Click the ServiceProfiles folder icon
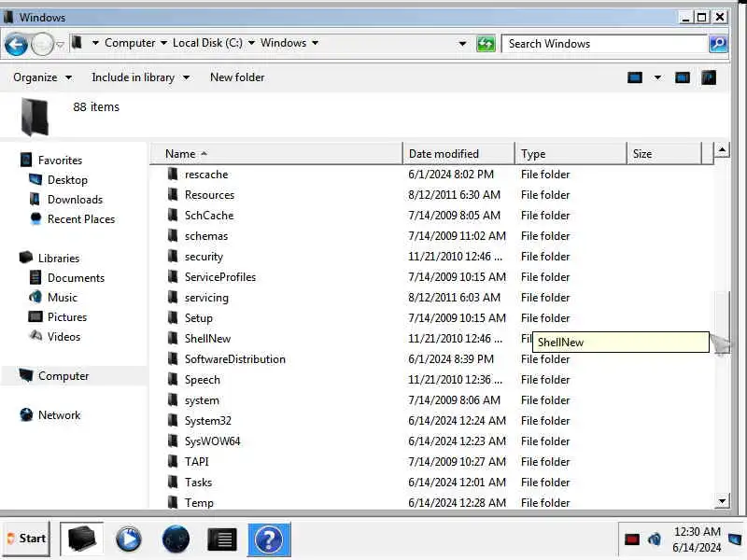This screenshot has width=747, height=560. (x=173, y=276)
